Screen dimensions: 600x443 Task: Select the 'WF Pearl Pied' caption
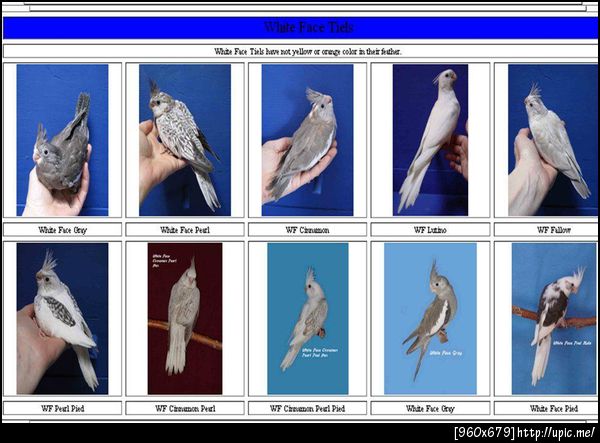point(63,409)
